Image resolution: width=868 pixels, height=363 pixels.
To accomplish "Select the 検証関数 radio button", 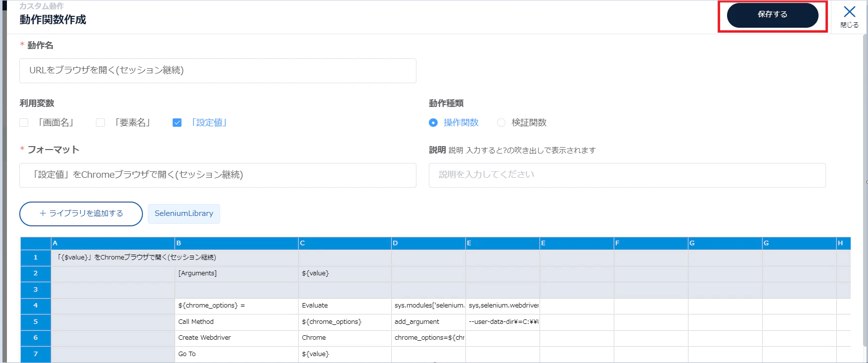I will coord(501,122).
